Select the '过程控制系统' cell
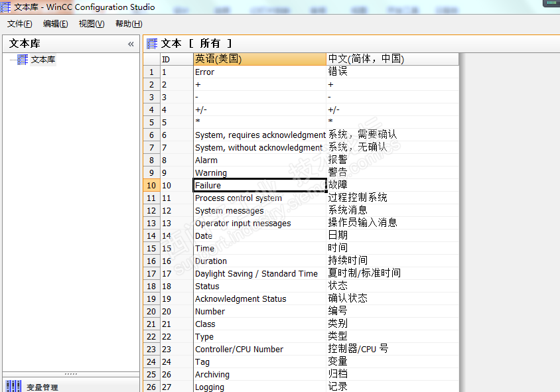 click(x=393, y=198)
